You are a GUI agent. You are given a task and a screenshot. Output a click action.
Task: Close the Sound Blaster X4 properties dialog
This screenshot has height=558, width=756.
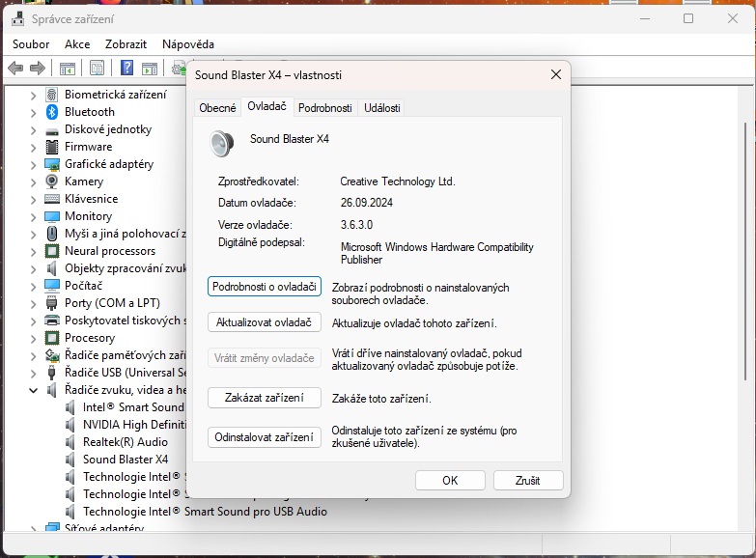click(556, 74)
